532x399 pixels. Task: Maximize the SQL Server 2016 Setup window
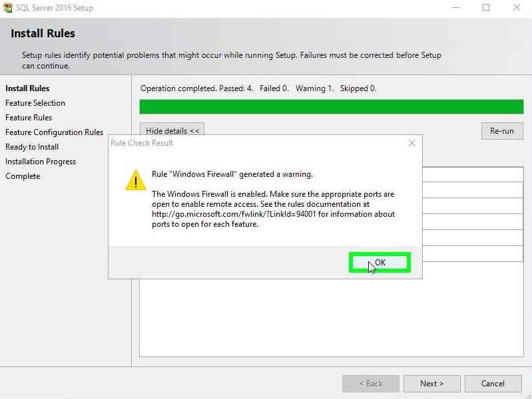coord(486,7)
